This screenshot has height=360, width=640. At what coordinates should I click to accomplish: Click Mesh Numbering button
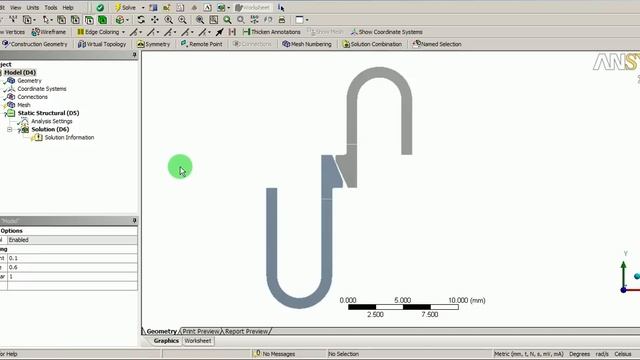pyautogui.click(x=307, y=44)
